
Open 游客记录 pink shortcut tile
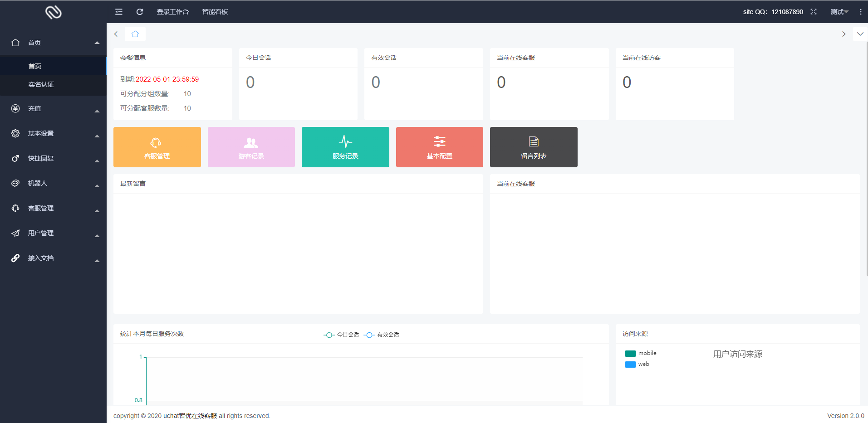pos(251,147)
